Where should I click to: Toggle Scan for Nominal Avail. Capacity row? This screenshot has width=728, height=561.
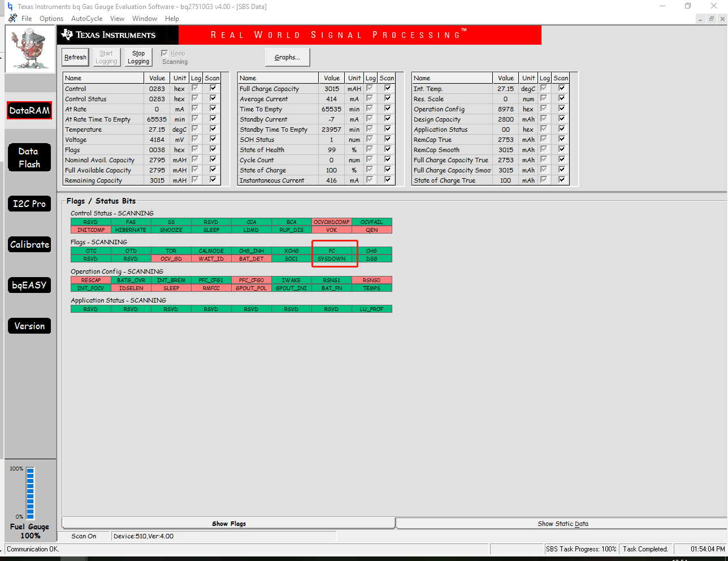[x=213, y=159]
